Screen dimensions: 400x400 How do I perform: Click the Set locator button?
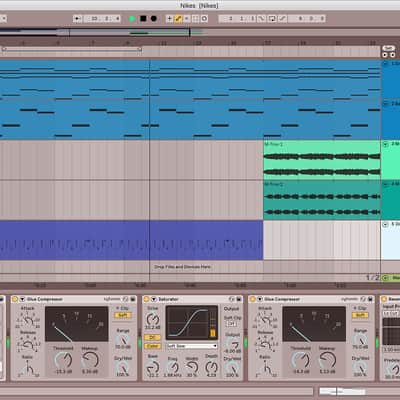(x=389, y=48)
